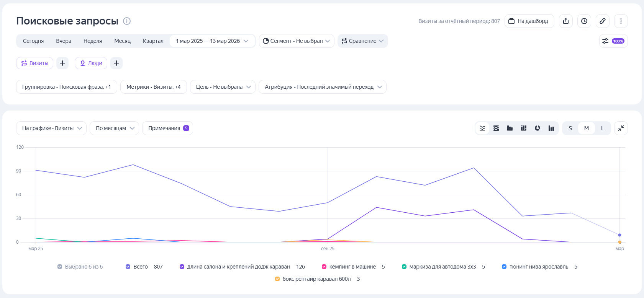Open the Атрибуция dropdown
Viewport: 644px width, 298px height.
(322, 87)
